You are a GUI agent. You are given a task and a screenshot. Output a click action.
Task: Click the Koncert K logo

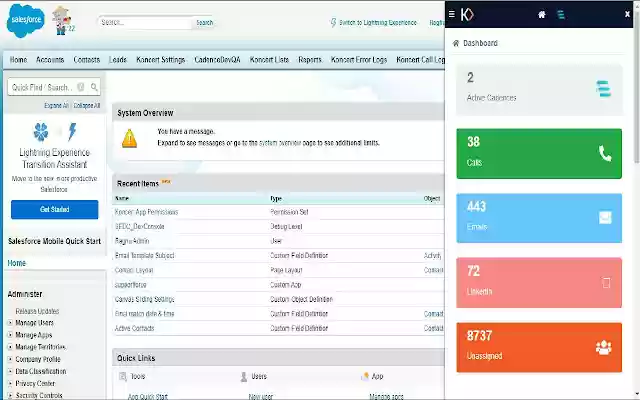tap(467, 14)
